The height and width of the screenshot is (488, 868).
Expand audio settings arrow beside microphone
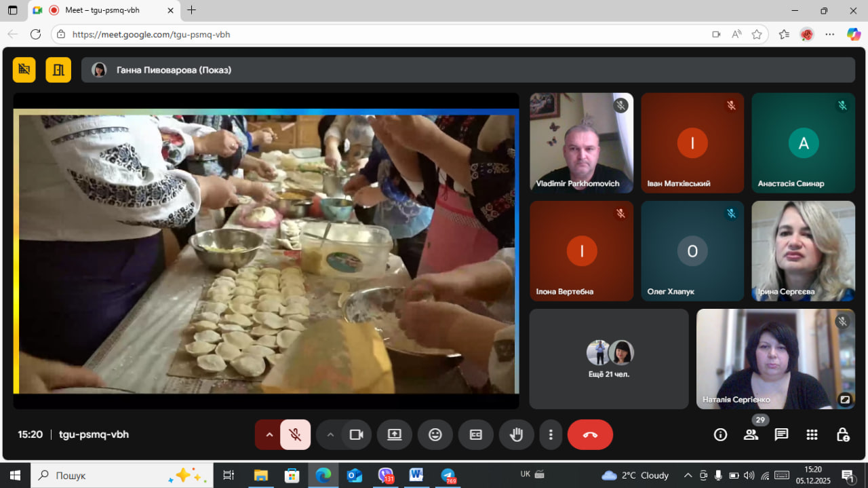point(269,435)
